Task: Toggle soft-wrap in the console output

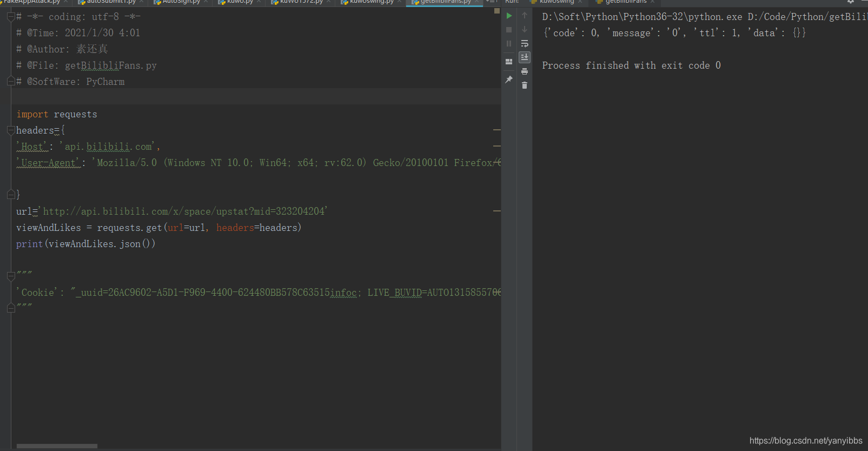Action: click(x=525, y=43)
